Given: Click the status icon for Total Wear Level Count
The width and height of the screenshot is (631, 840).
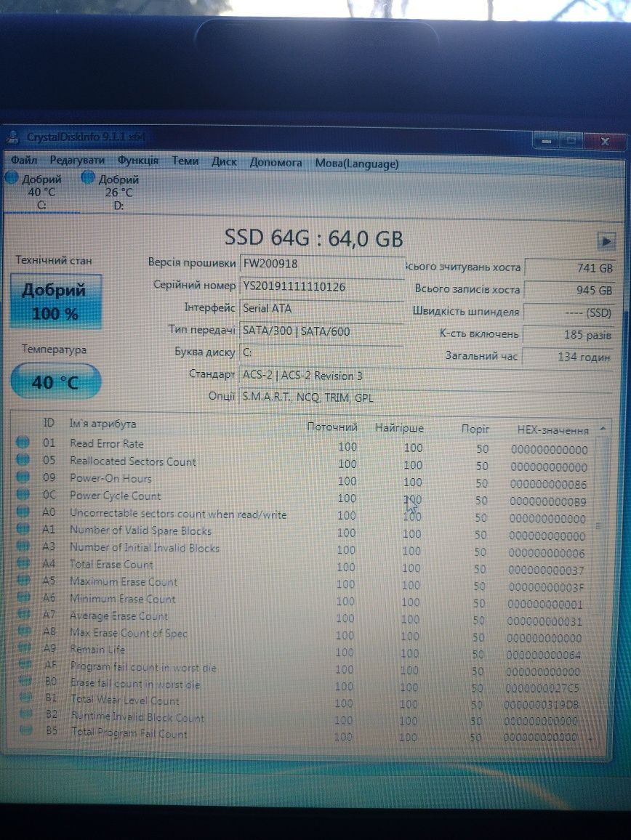Looking at the screenshot, I should [x=25, y=697].
